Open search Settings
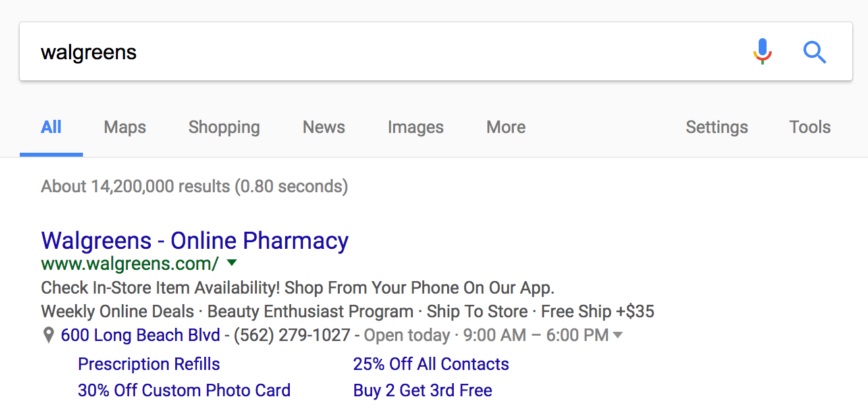Viewport: 868px width, 420px height. pos(717,127)
